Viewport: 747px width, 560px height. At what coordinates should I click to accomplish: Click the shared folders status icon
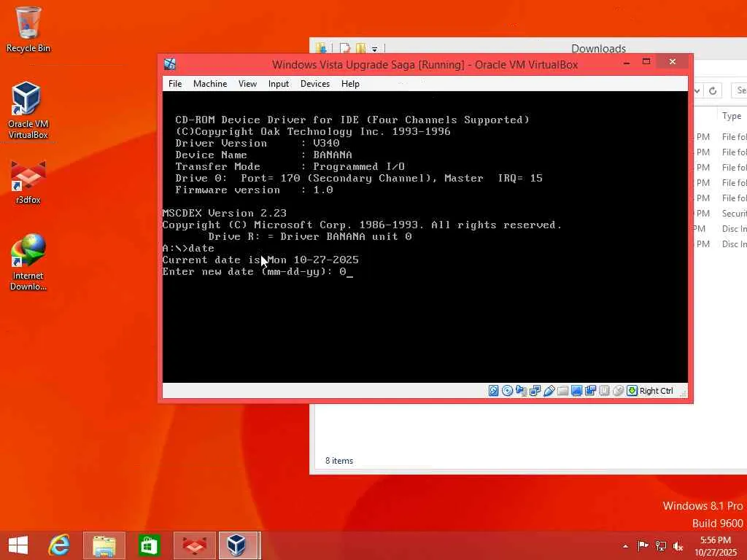click(562, 391)
